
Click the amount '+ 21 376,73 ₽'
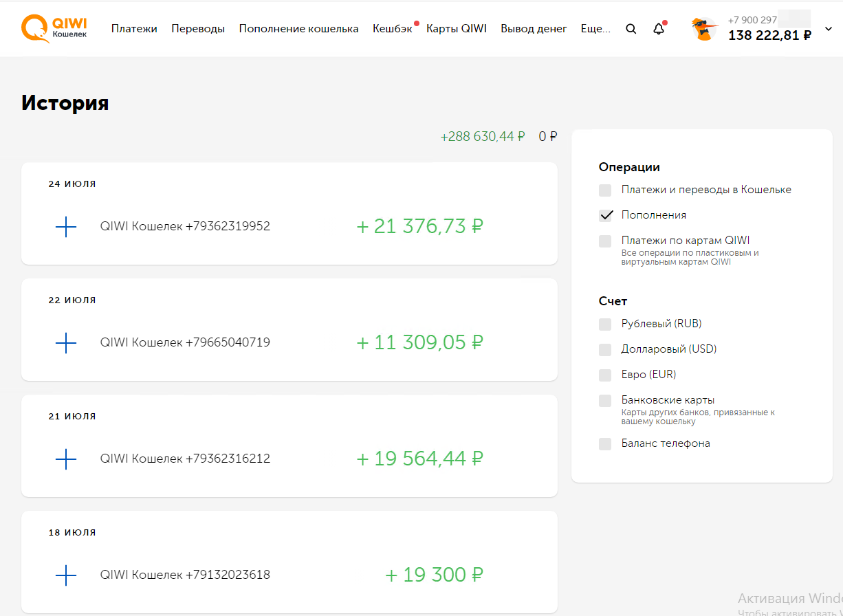tap(420, 226)
